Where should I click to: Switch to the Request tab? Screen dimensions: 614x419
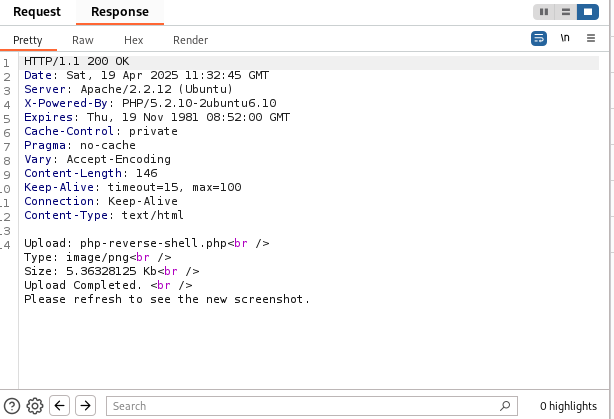37,12
